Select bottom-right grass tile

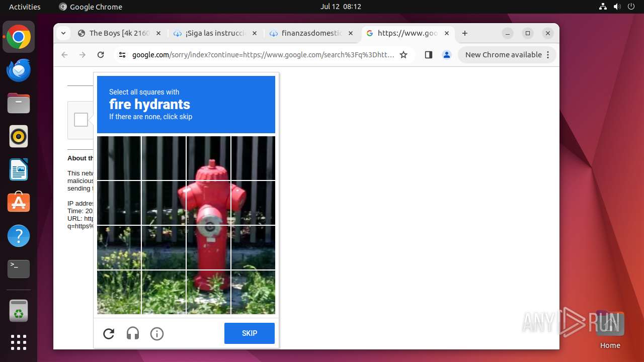[x=253, y=292]
